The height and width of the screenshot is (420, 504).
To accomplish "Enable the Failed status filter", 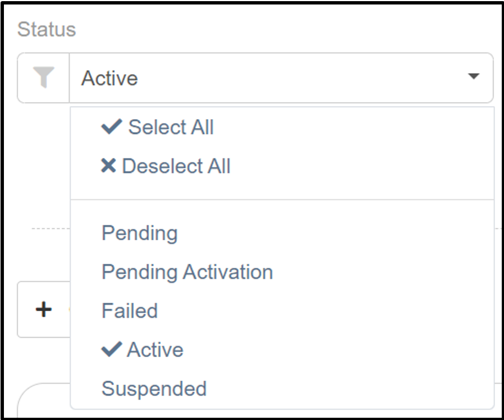I will [x=282, y=311].
